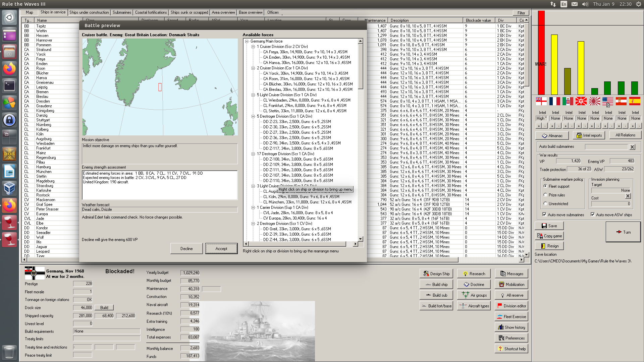Screen dimensions: 644x362
Task: Collapse the Germany Main force node
Action: 247,41
